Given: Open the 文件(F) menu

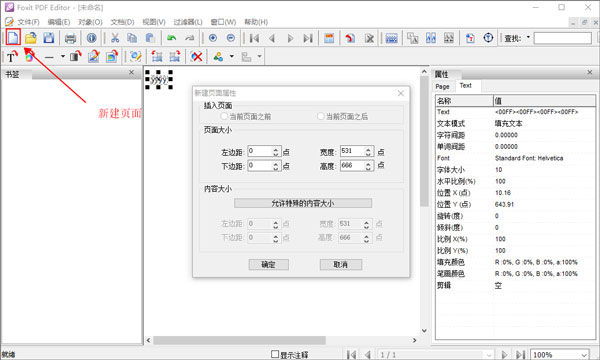Looking at the screenshot, I should tap(28, 22).
